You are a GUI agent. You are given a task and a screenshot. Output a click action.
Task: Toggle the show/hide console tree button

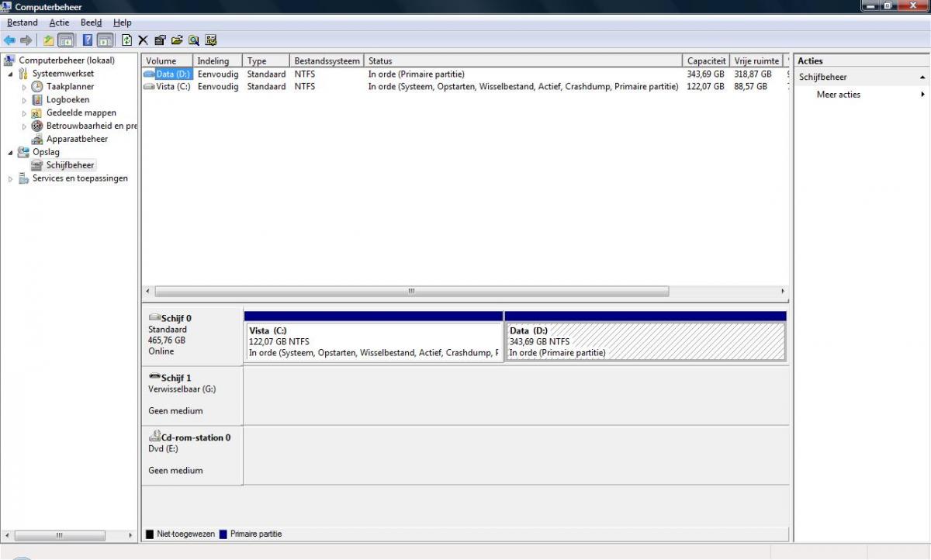click(67, 40)
